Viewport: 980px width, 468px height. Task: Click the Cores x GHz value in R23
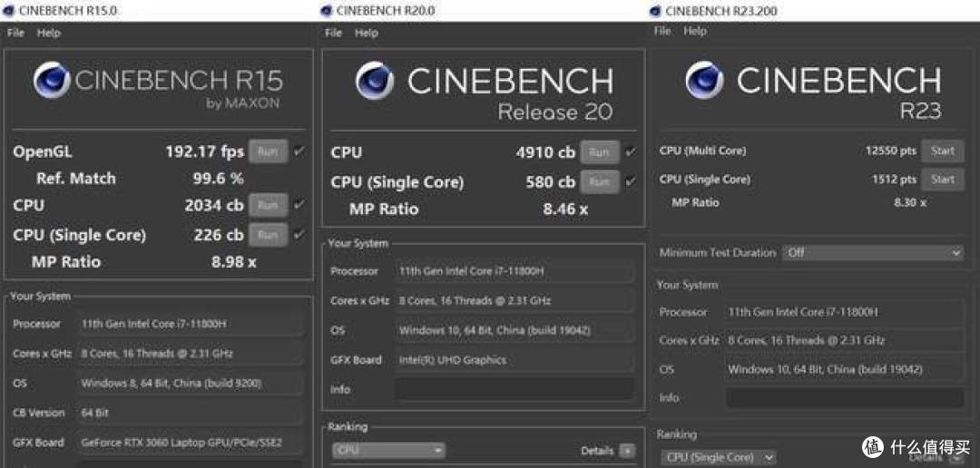(845, 340)
